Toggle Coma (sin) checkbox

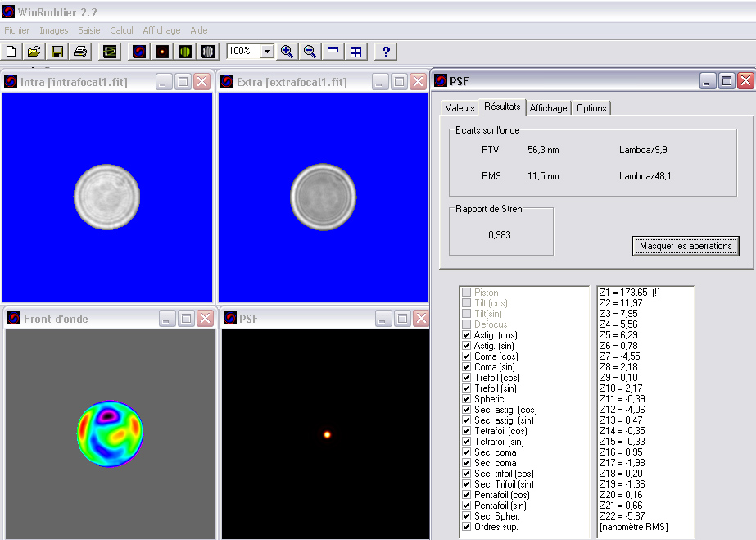466,366
